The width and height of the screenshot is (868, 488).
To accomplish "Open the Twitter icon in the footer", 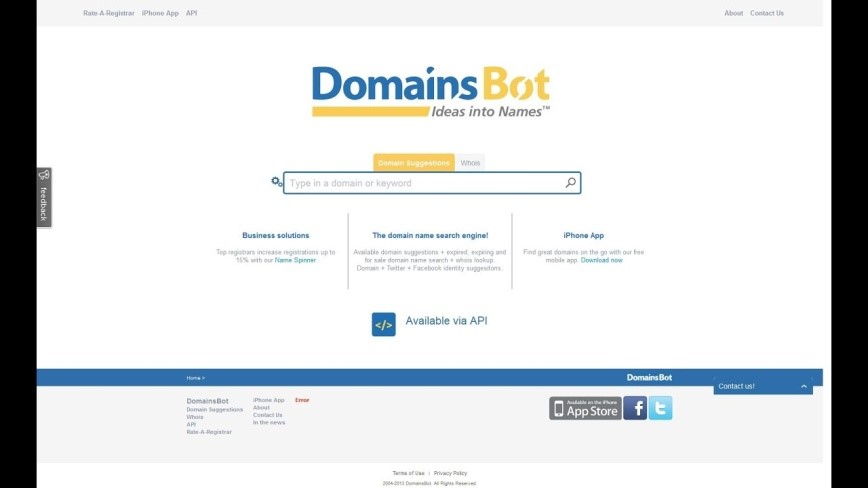I will pyautogui.click(x=660, y=408).
